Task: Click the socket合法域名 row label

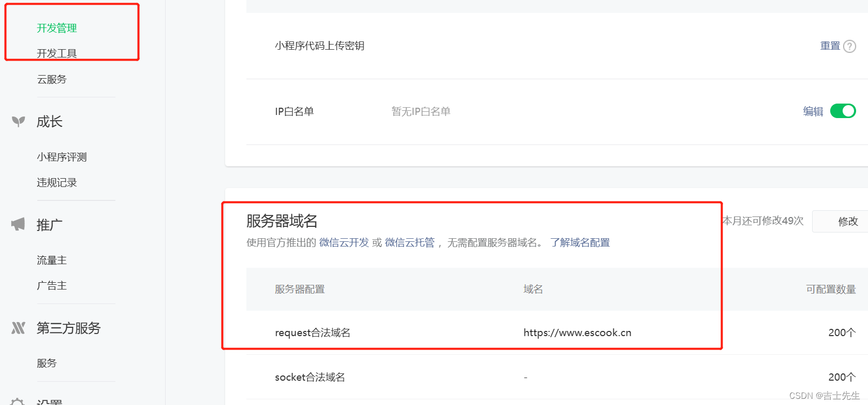Action: coord(310,377)
